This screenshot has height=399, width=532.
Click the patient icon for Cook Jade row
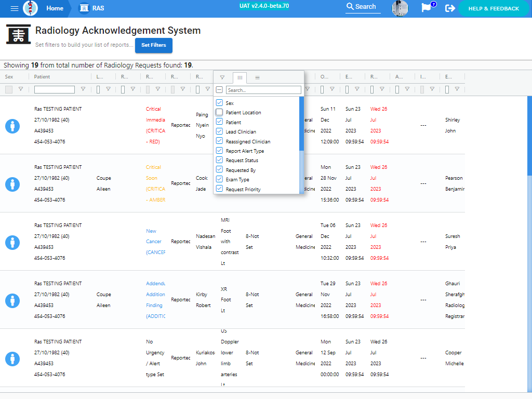(x=12, y=184)
